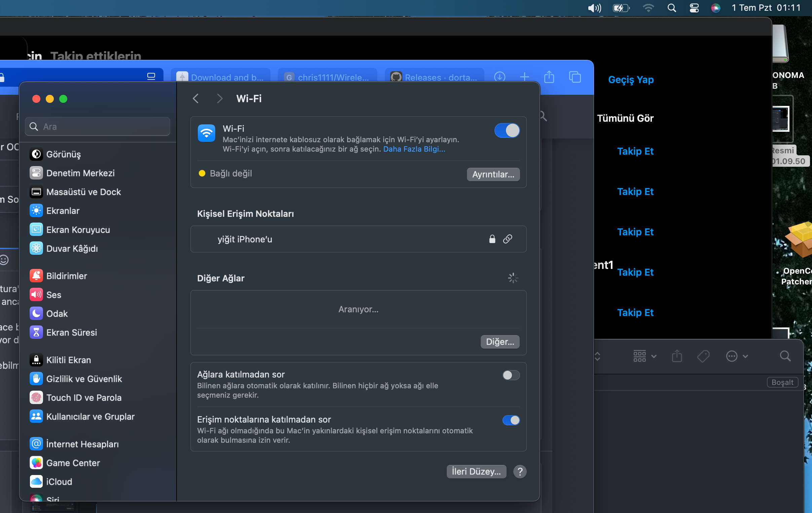812x513 pixels.
Task: Show Safari downloads with the arrow icon
Action: click(500, 77)
